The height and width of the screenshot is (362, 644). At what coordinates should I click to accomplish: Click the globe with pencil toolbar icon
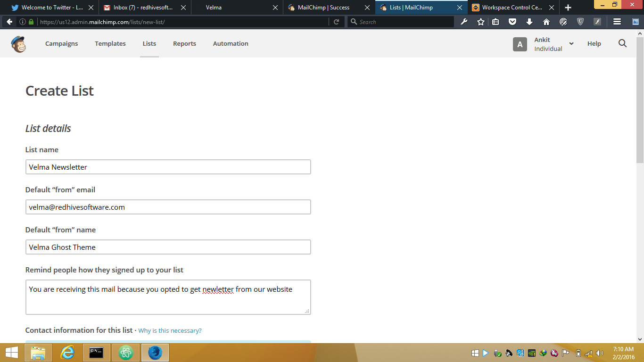[563, 22]
